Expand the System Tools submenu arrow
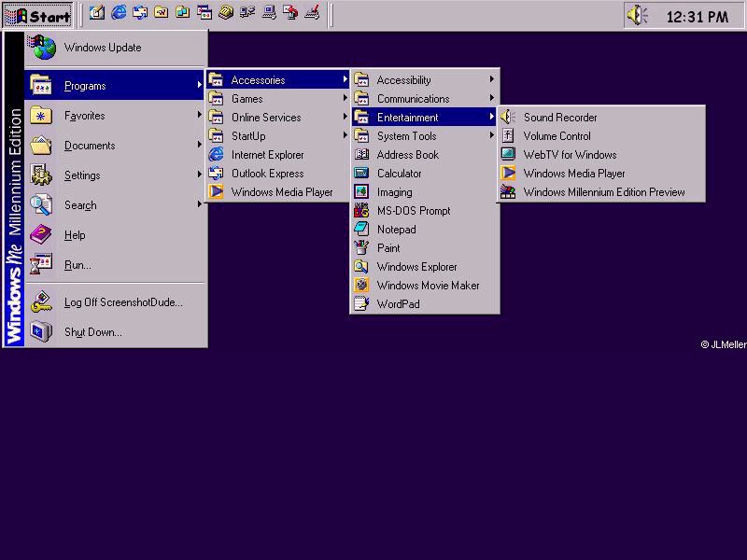The height and width of the screenshot is (560, 747). click(492, 135)
